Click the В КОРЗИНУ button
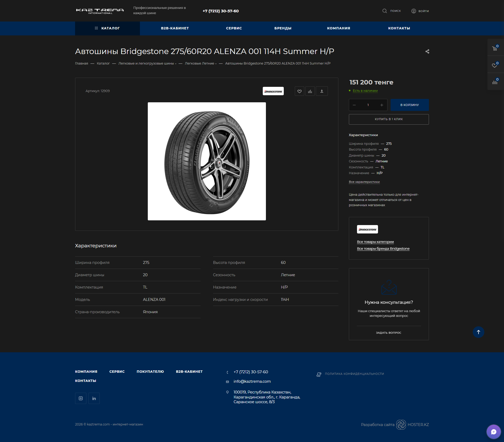This screenshot has width=504, height=442. tap(409, 105)
